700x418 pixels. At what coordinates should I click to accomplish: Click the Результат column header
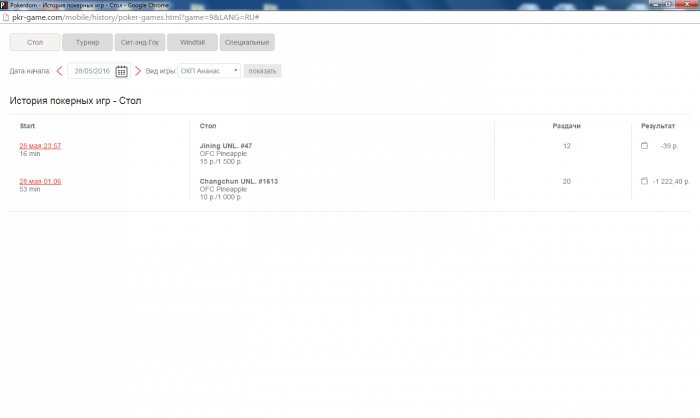click(x=658, y=126)
